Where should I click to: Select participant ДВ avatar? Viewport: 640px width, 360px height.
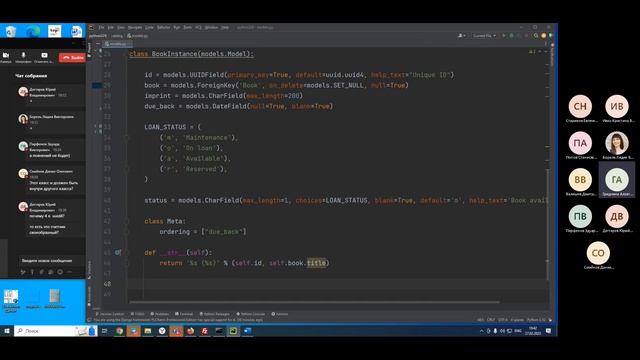616,216
